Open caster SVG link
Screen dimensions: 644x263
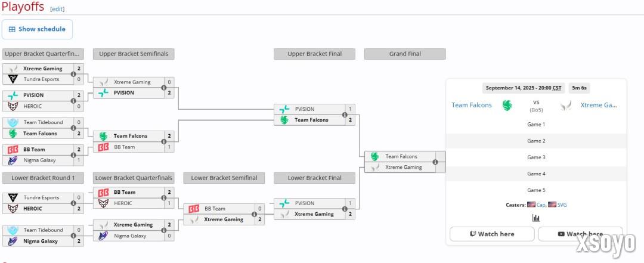562,205
